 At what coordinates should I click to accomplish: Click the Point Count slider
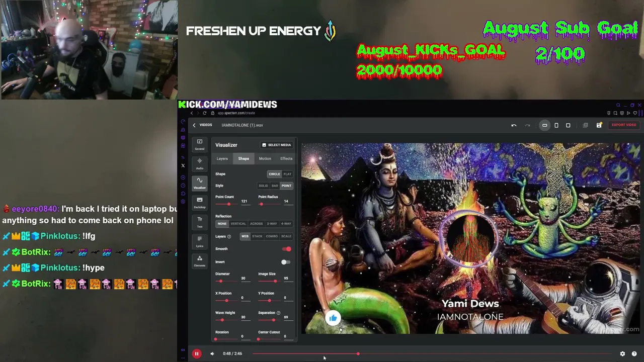226,204
